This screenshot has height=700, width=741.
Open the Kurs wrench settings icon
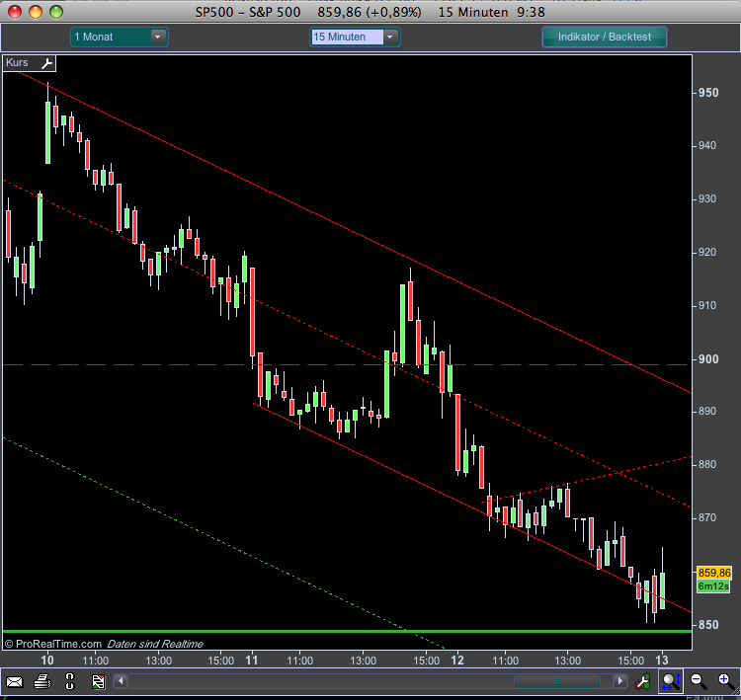click(x=47, y=63)
